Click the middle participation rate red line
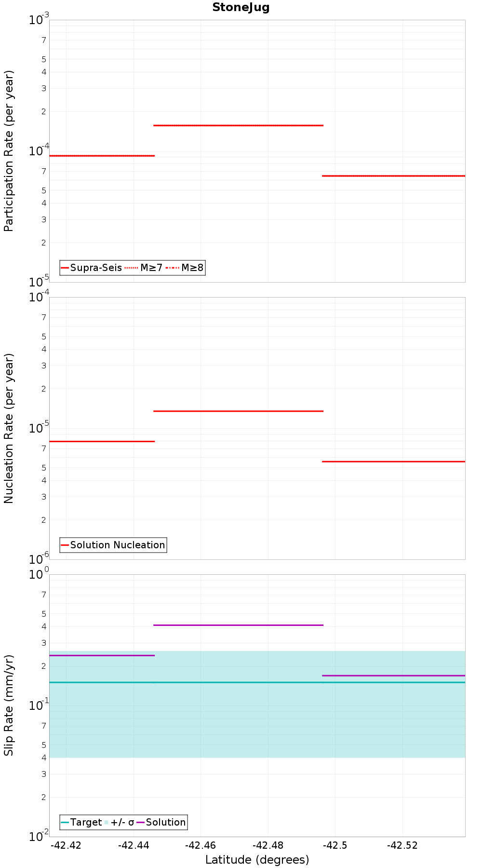 pos(238,125)
